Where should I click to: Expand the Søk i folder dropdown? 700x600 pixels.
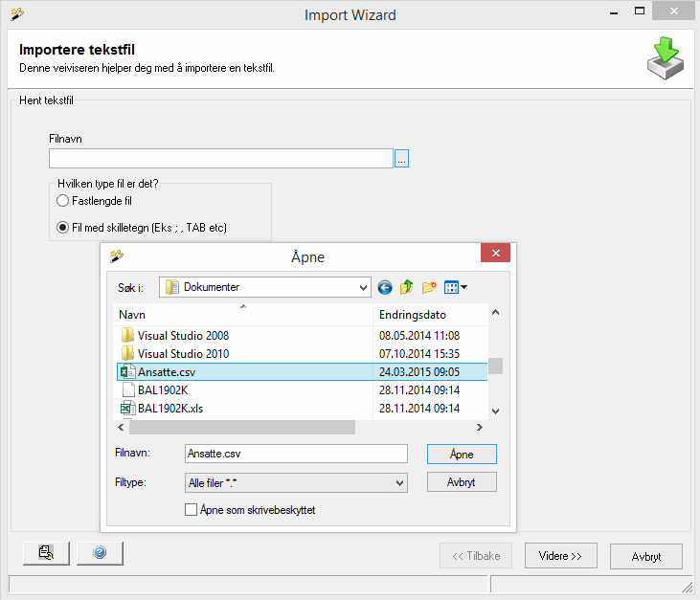point(362,287)
